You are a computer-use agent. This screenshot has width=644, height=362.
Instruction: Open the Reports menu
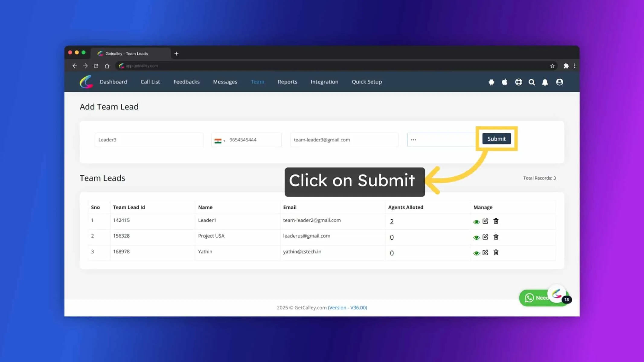287,82
